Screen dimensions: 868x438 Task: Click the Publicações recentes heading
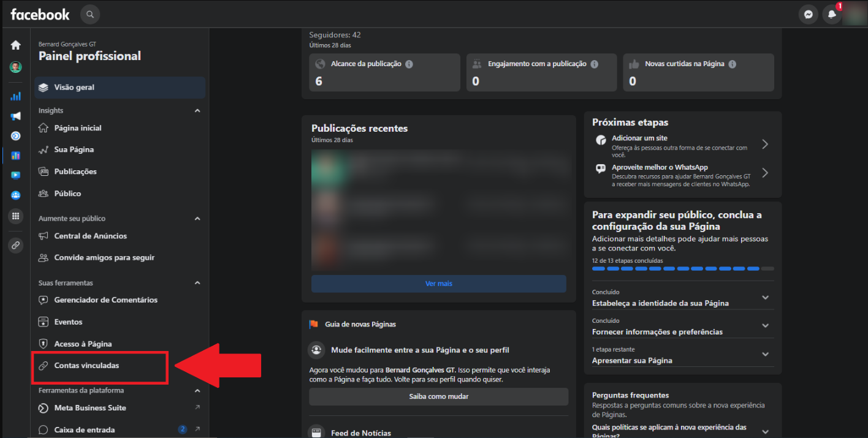click(360, 129)
